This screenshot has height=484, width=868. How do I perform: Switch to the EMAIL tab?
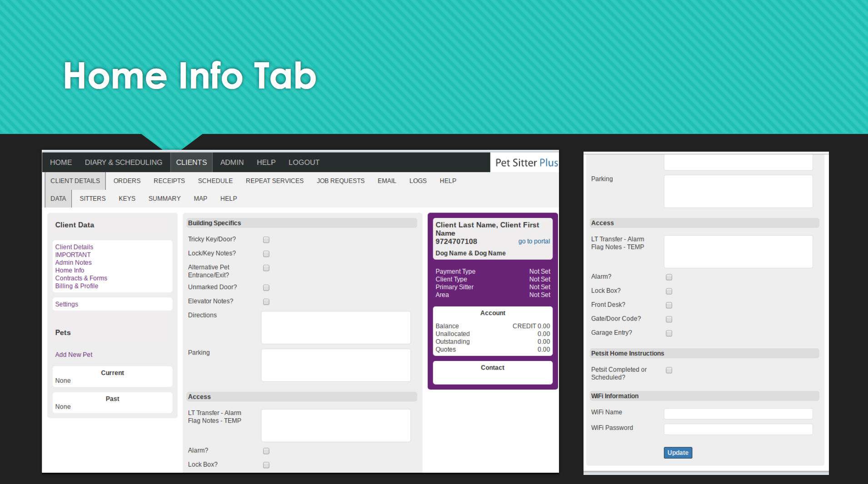[x=387, y=181]
